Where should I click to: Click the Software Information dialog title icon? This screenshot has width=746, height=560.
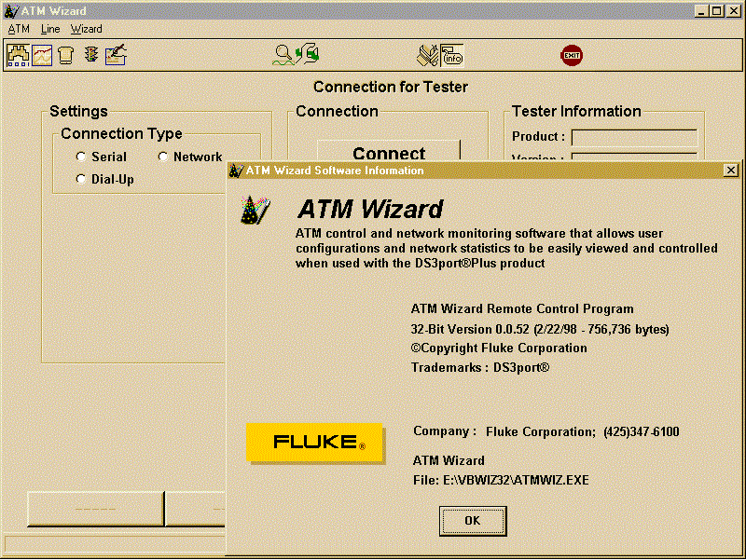pyautogui.click(x=236, y=171)
